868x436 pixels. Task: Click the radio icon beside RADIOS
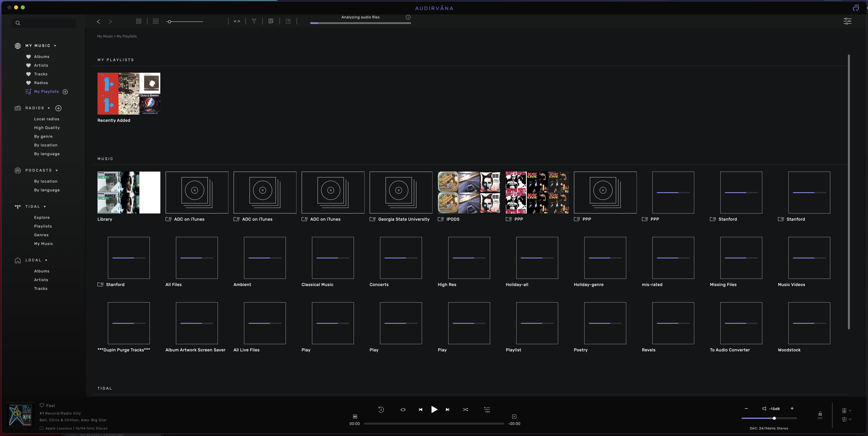(x=18, y=108)
